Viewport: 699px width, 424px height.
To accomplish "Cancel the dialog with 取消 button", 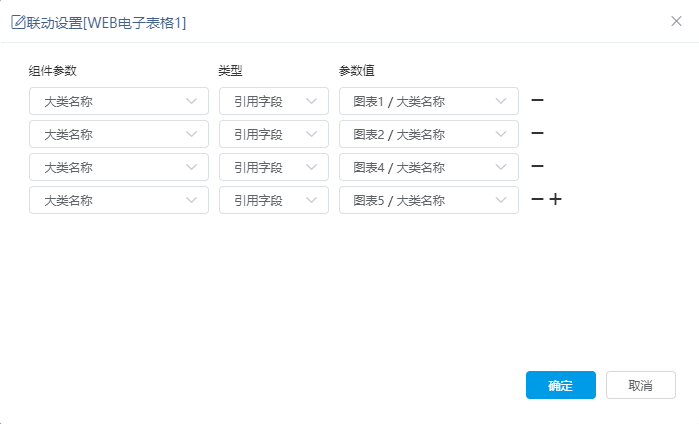I will pos(641,385).
